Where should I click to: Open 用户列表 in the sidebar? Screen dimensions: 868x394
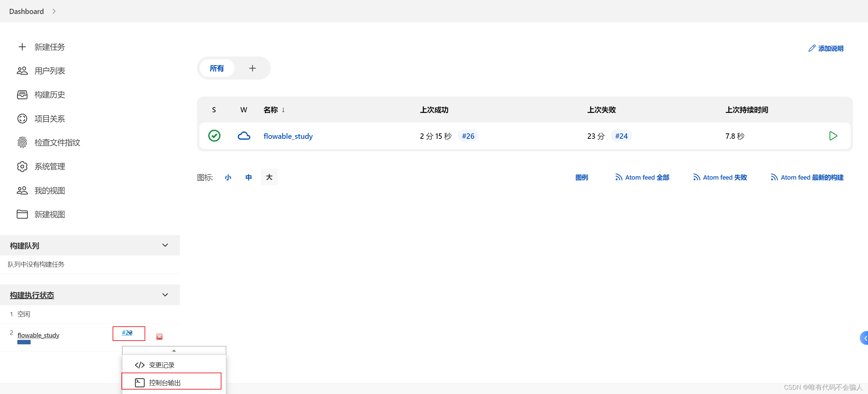point(50,71)
